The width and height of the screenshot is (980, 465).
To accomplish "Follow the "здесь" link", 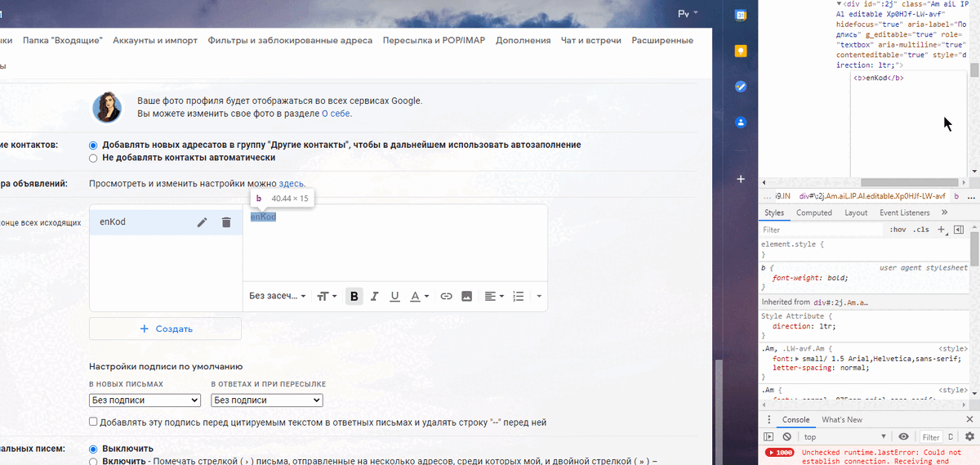I will (x=292, y=184).
